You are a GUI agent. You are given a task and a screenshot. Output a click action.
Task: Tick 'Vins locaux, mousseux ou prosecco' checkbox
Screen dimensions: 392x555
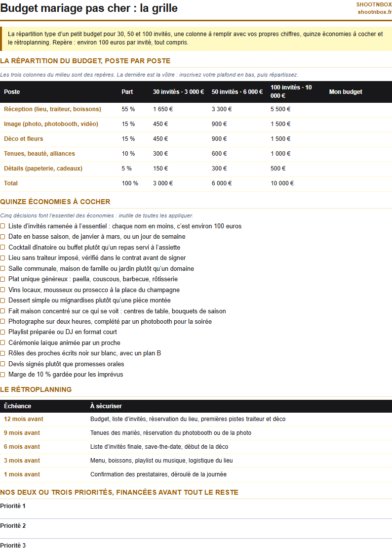[x=2, y=290]
